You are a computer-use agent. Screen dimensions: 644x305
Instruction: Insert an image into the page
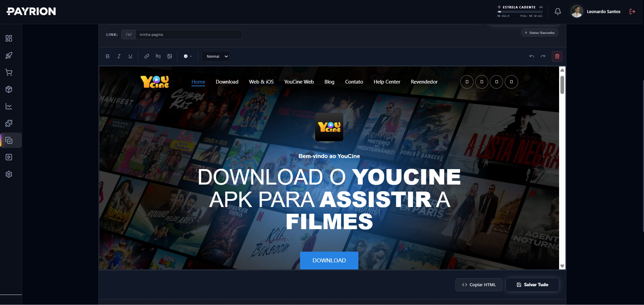[169, 56]
